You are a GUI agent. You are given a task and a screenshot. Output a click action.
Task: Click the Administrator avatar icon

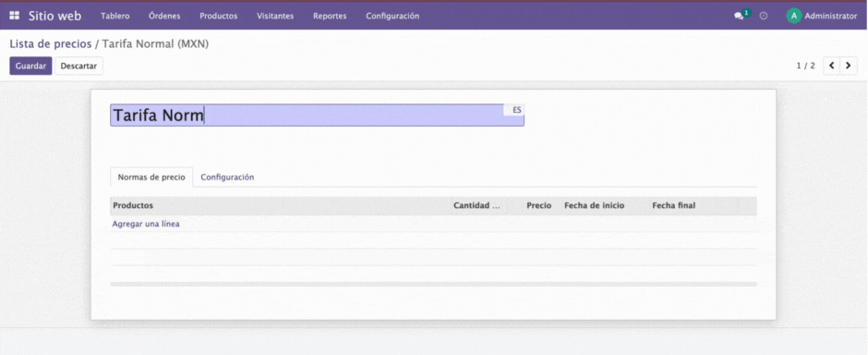tap(793, 16)
